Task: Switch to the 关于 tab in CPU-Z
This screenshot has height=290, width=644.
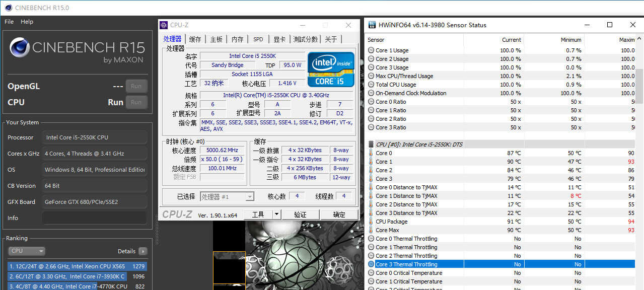Action: click(331, 39)
